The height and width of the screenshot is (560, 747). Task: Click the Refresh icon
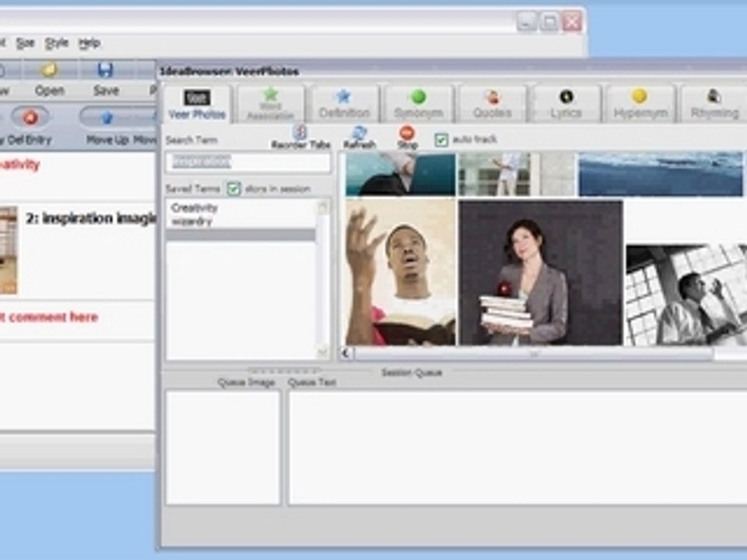359,132
